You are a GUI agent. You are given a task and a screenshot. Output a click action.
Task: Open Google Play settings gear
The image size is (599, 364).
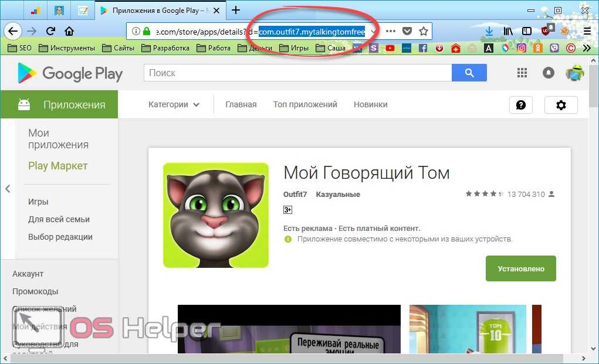pyautogui.click(x=561, y=105)
